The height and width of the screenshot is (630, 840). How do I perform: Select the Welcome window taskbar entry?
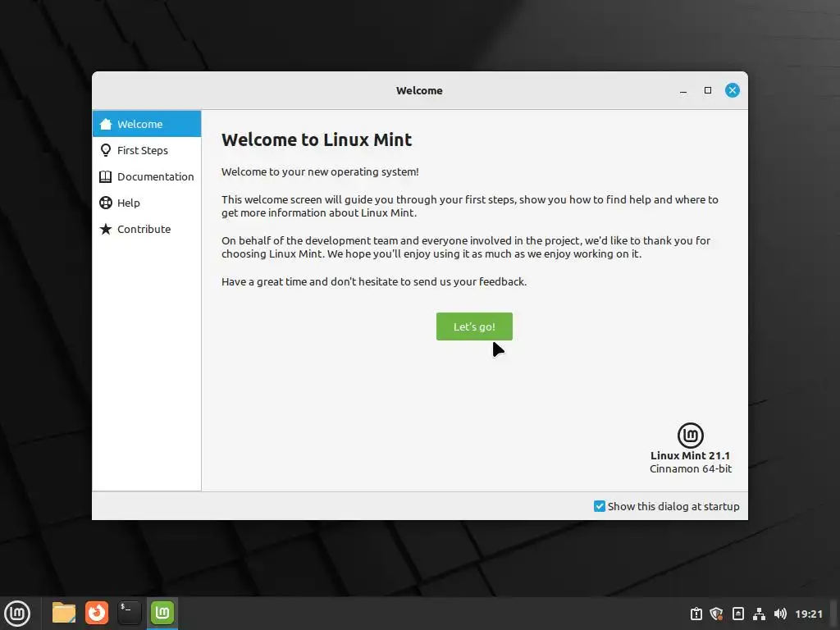162,613
